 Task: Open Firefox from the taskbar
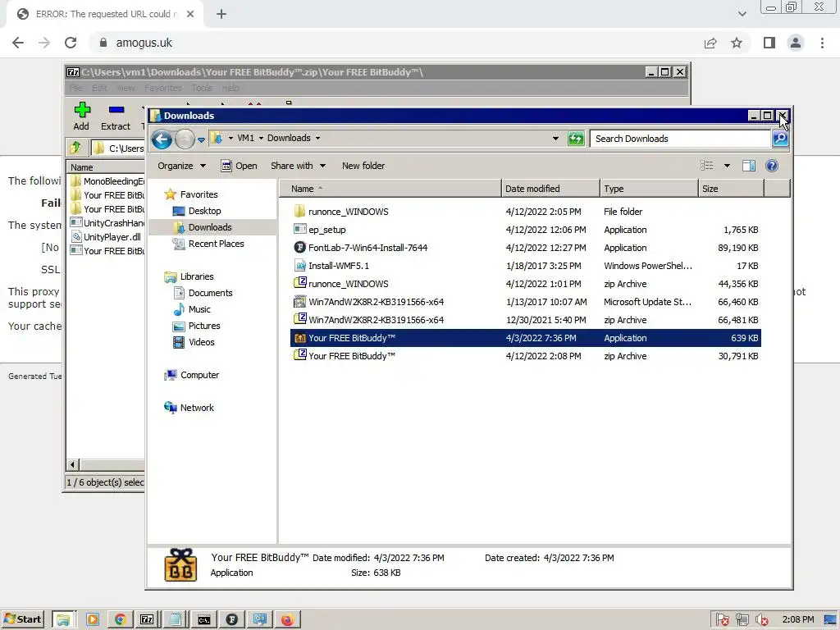coord(288,620)
